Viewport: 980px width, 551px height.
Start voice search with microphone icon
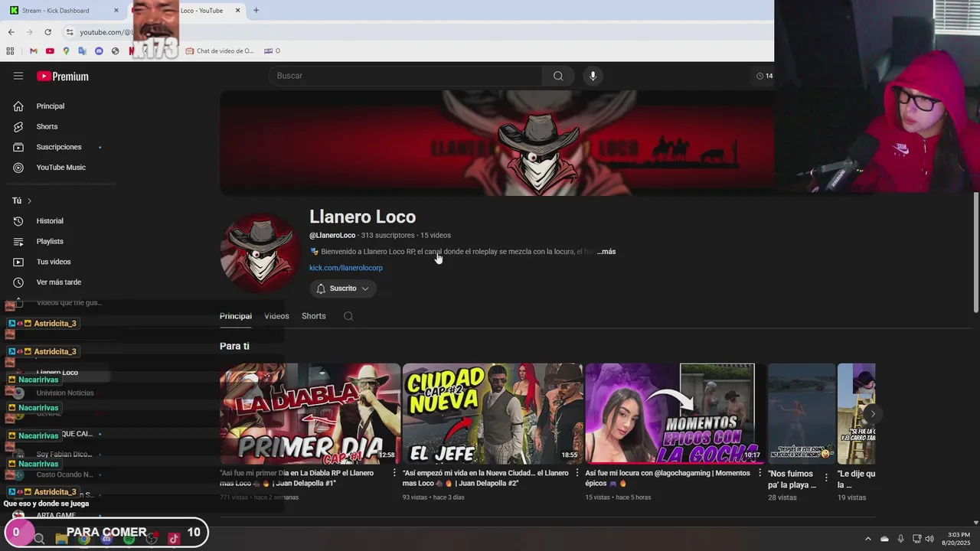click(593, 76)
